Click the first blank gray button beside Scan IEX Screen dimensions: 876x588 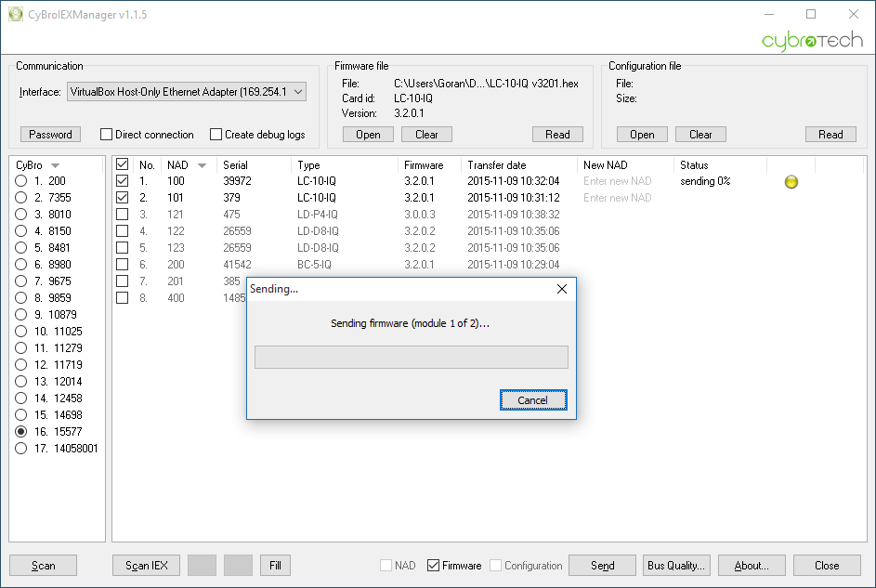[x=202, y=565]
